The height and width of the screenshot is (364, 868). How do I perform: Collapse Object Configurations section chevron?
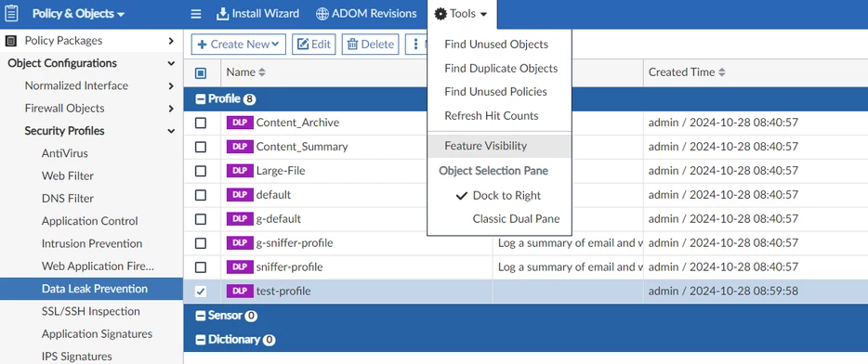171,63
